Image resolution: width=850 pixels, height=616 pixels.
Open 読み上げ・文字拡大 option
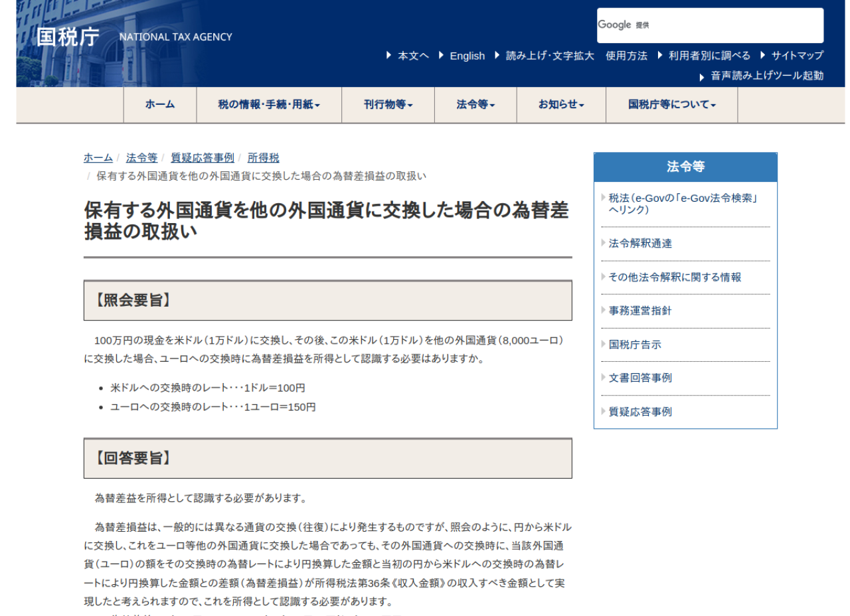point(550,56)
